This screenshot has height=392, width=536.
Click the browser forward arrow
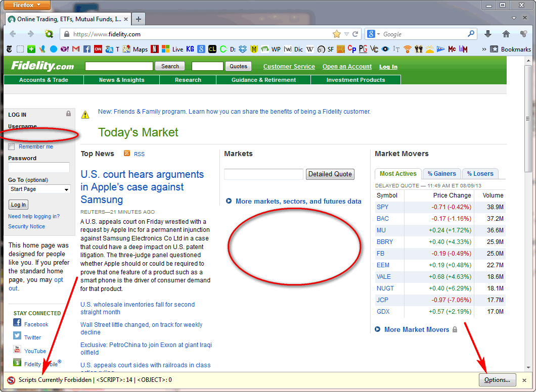(x=30, y=34)
